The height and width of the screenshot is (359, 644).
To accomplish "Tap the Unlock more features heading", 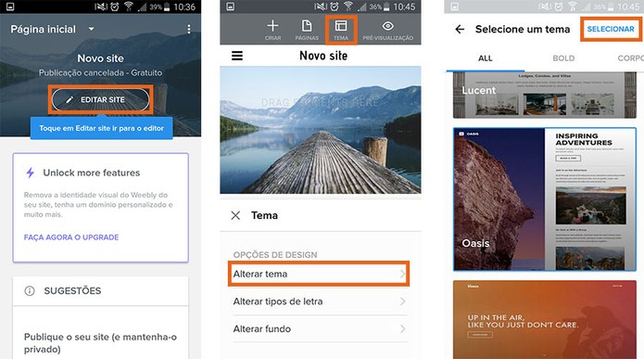I will tap(92, 173).
